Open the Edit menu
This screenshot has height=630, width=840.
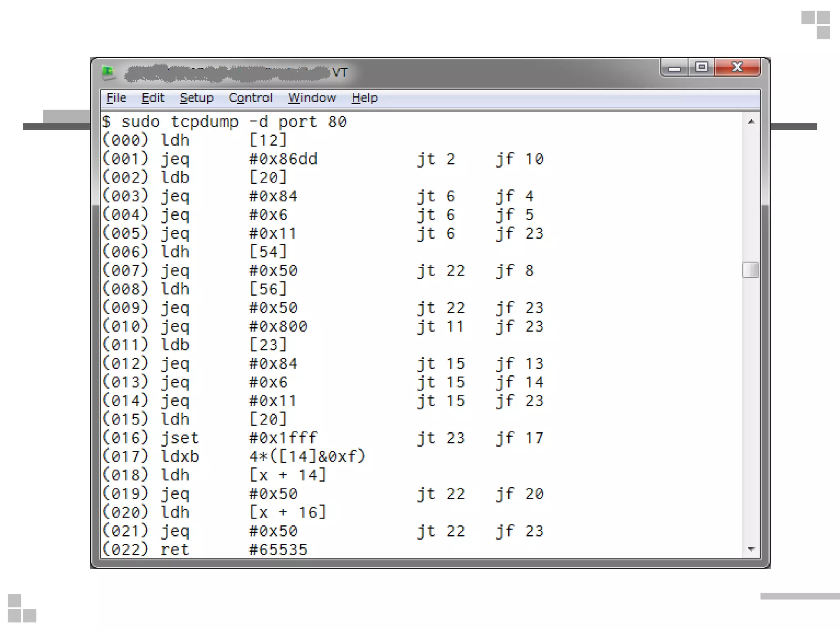(x=153, y=98)
